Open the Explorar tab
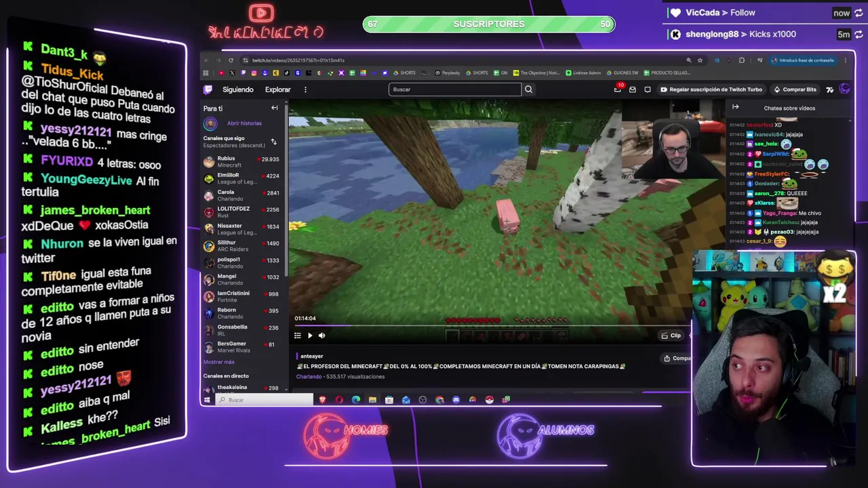 pos(278,89)
